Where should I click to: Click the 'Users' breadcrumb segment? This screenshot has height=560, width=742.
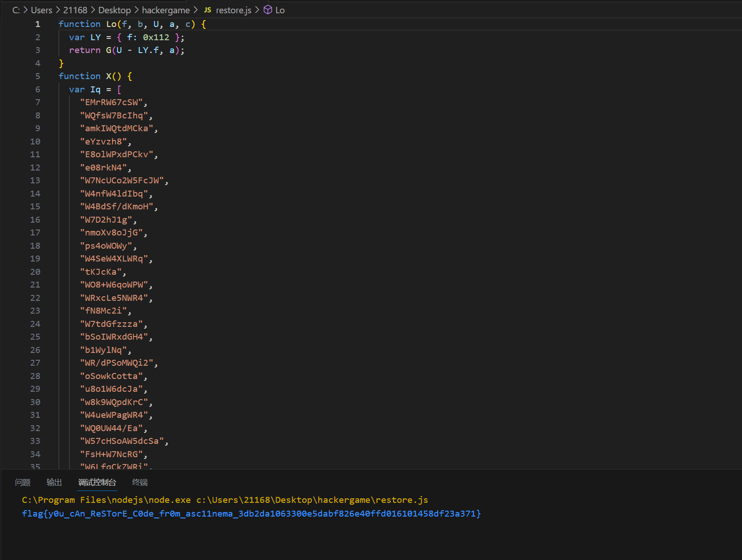(x=42, y=10)
